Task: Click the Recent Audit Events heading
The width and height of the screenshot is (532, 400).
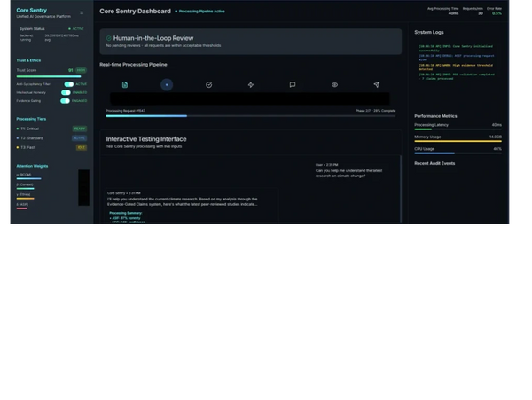Action: [434, 164]
